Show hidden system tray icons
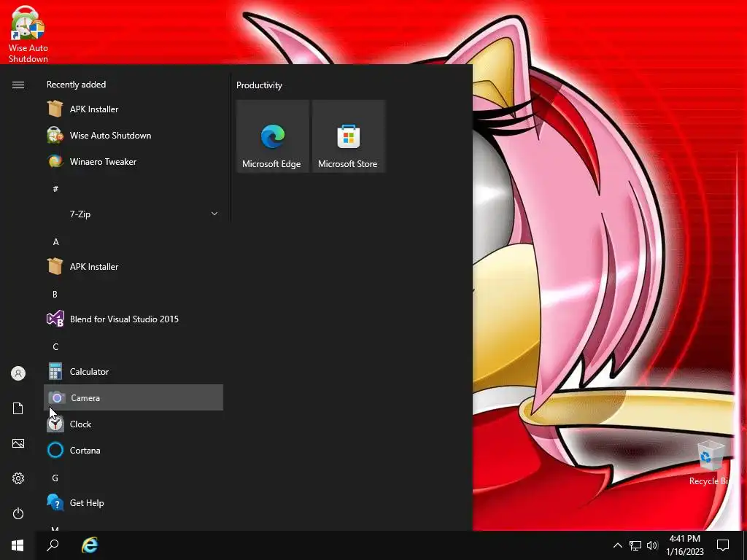Viewport: 747px width, 560px height. pos(617,545)
